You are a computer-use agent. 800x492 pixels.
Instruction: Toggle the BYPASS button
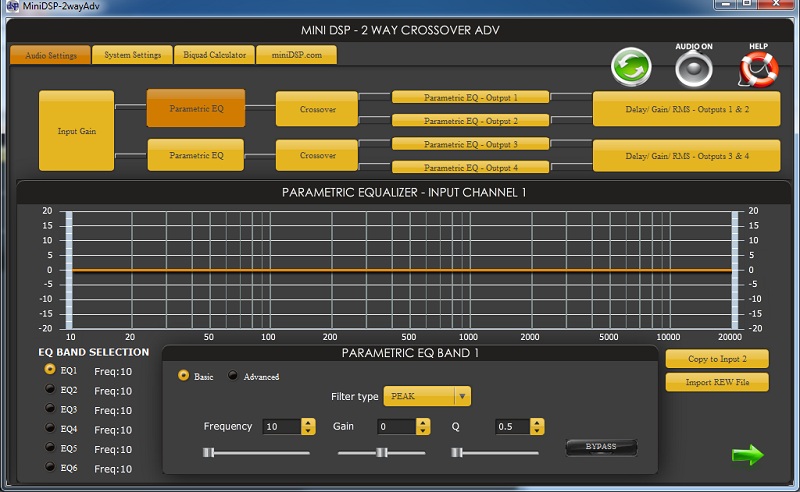(601, 447)
